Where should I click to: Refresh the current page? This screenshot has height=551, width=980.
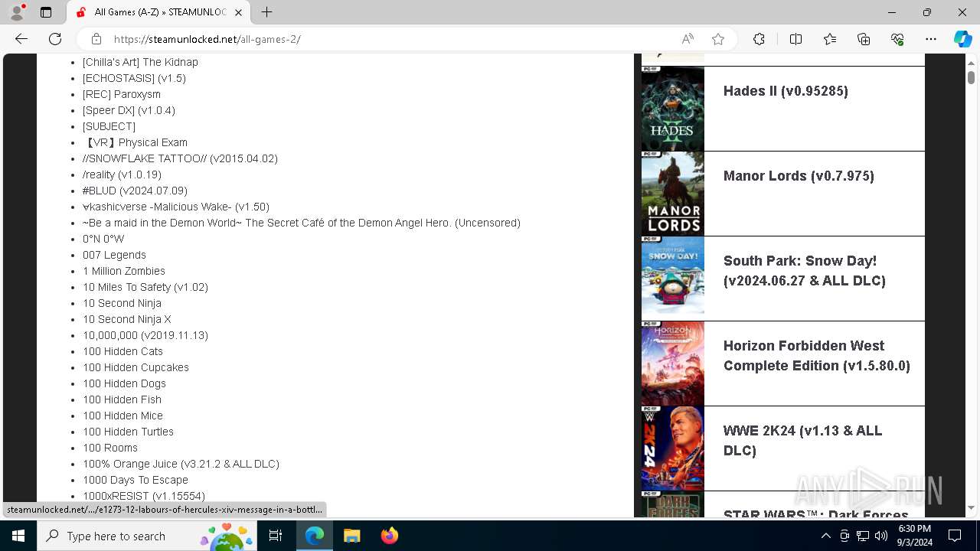pos(55,39)
